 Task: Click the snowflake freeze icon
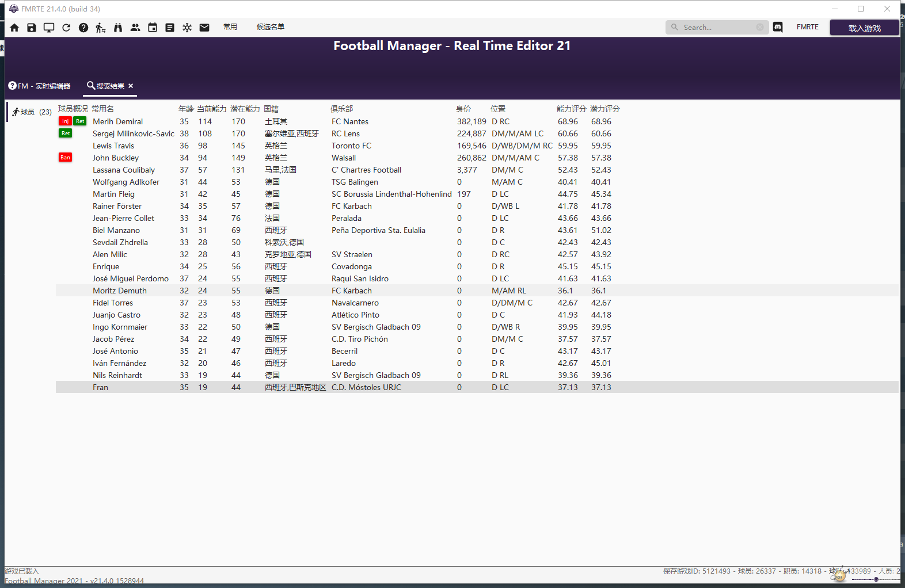tap(187, 28)
